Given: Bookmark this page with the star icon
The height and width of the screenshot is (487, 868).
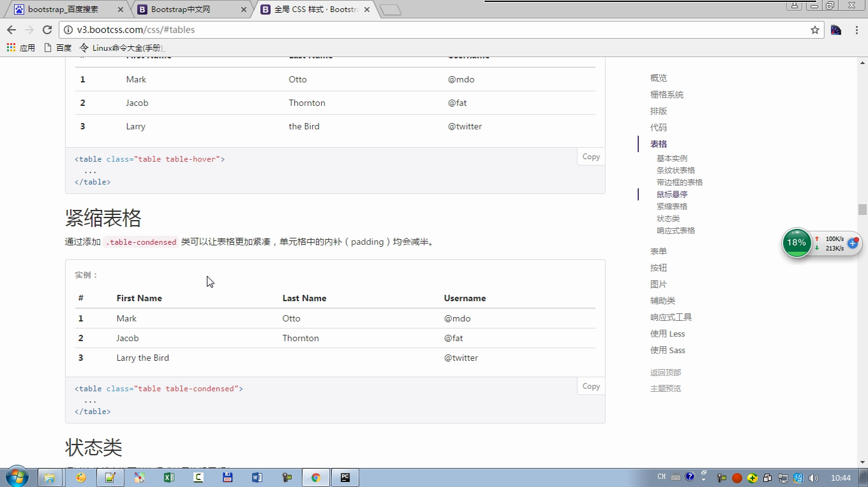Looking at the screenshot, I should 815,30.
